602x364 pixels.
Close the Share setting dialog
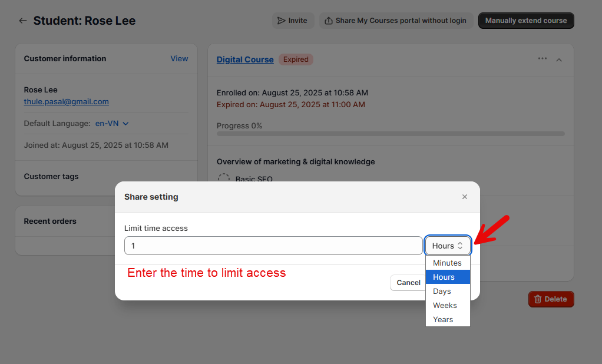tap(465, 197)
